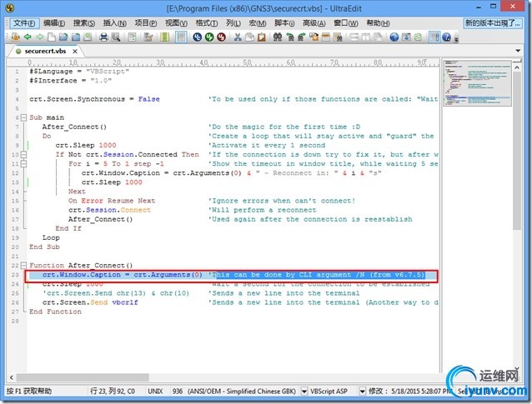
Task: Click Find Previous (binoculars with back arrow)
Action: (289, 37)
